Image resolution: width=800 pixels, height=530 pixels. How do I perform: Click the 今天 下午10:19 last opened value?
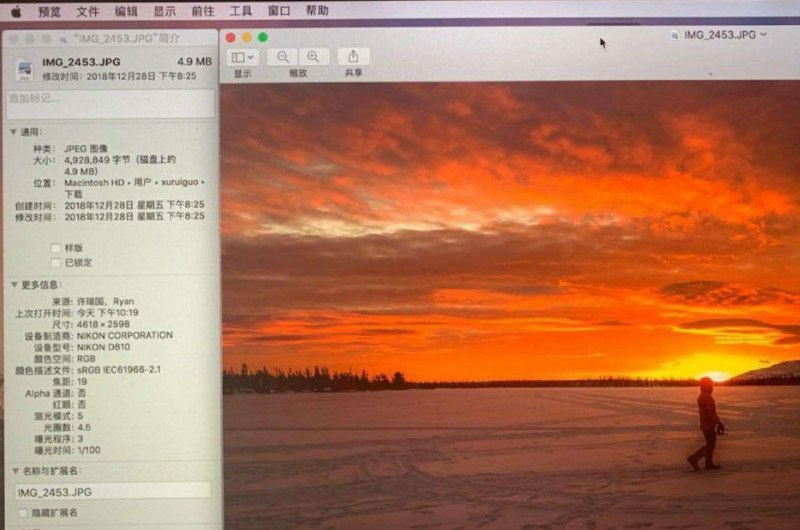(107, 312)
